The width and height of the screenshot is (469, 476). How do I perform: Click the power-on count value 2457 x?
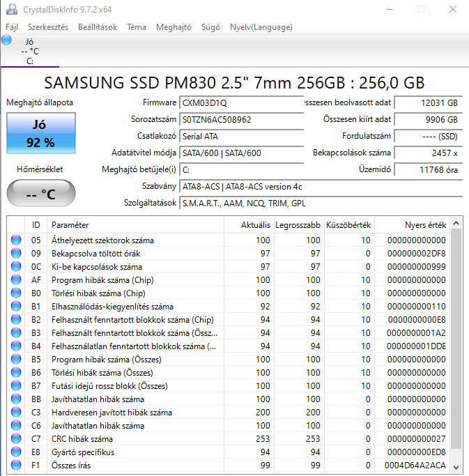[x=429, y=153]
